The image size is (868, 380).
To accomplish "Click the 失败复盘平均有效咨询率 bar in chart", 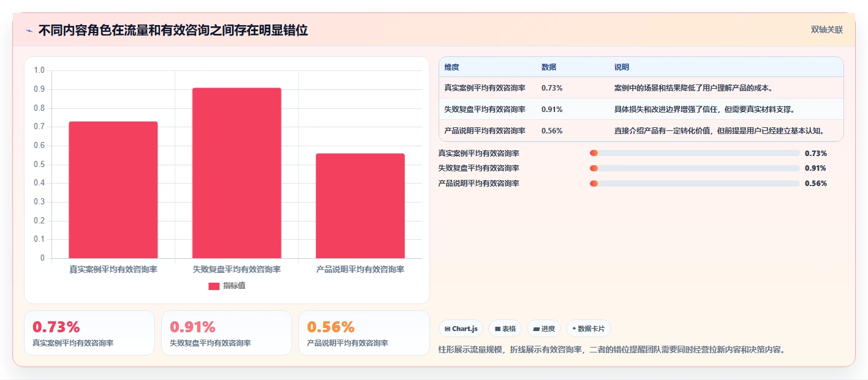I will click(236, 173).
